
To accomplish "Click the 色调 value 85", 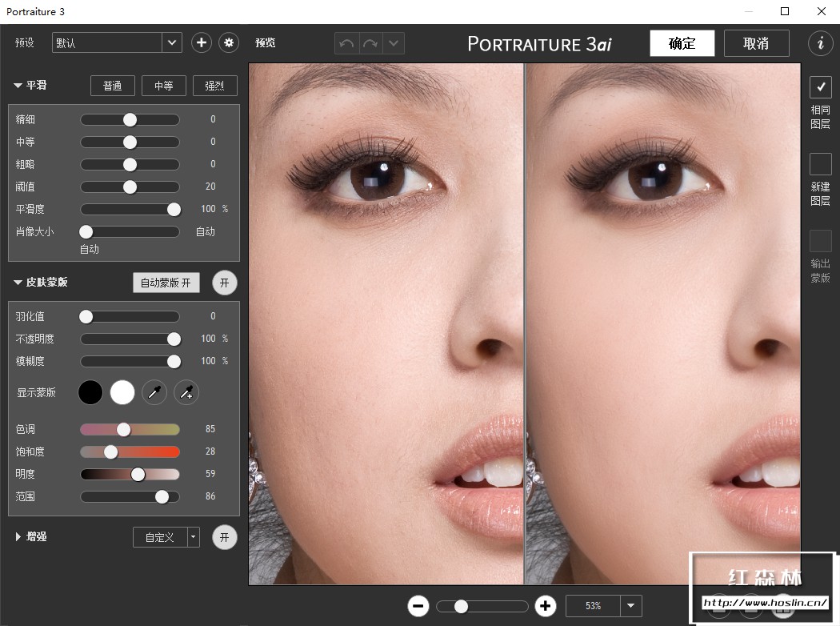I will pos(210,429).
